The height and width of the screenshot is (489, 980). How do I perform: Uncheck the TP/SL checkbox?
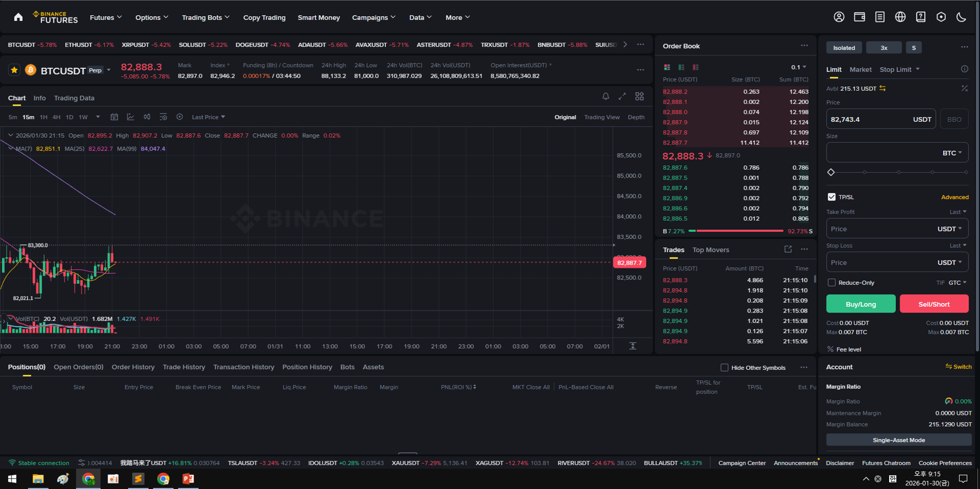831,197
